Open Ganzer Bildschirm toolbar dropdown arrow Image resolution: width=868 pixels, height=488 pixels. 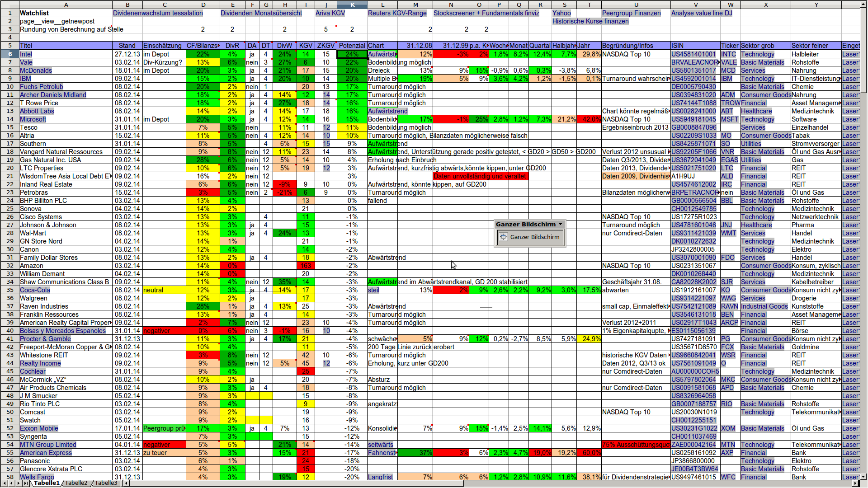pyautogui.click(x=561, y=224)
